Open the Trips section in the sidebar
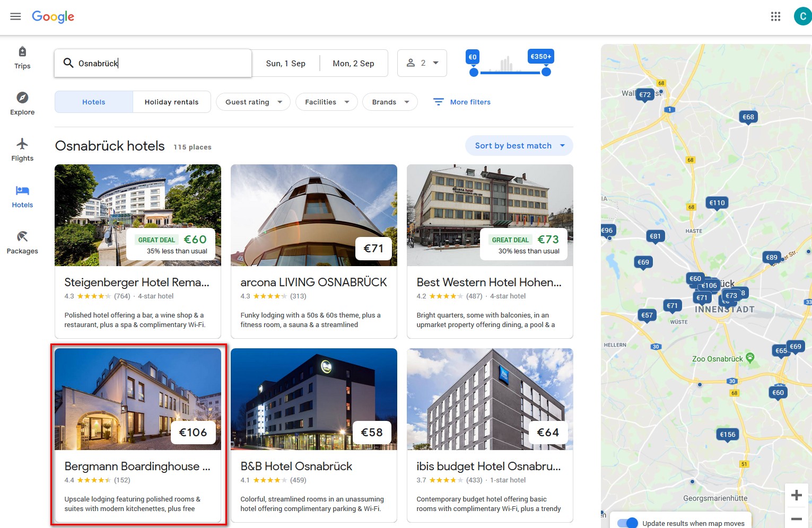This screenshot has height=528, width=812. [x=22, y=57]
